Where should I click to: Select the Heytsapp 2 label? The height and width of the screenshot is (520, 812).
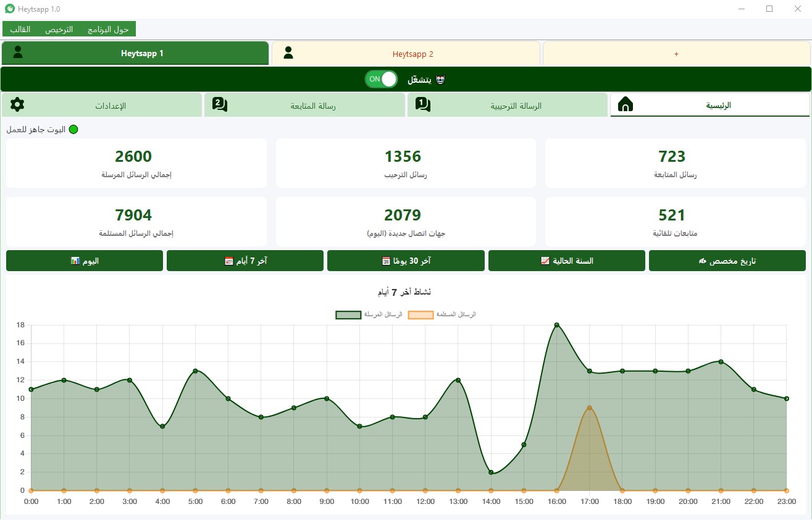pyautogui.click(x=413, y=54)
